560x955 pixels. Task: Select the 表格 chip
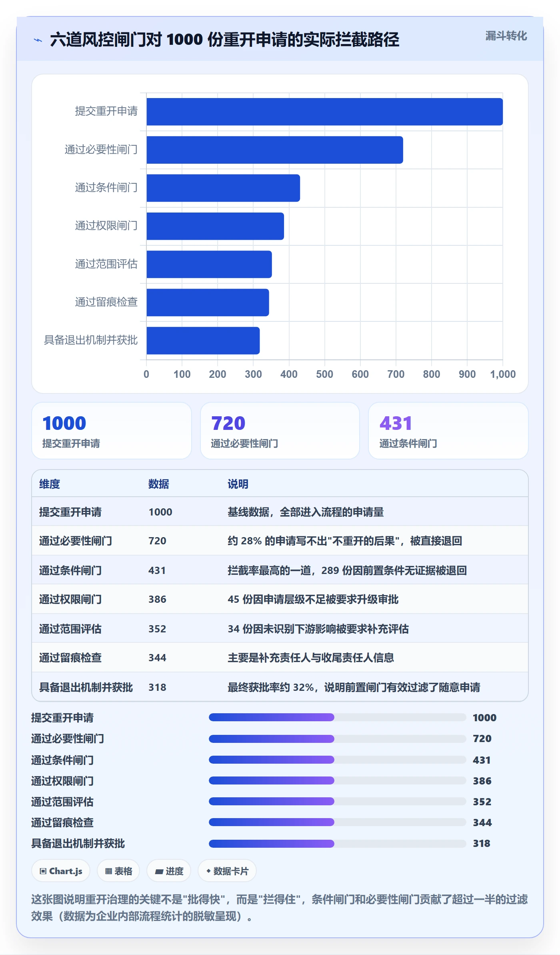click(118, 871)
